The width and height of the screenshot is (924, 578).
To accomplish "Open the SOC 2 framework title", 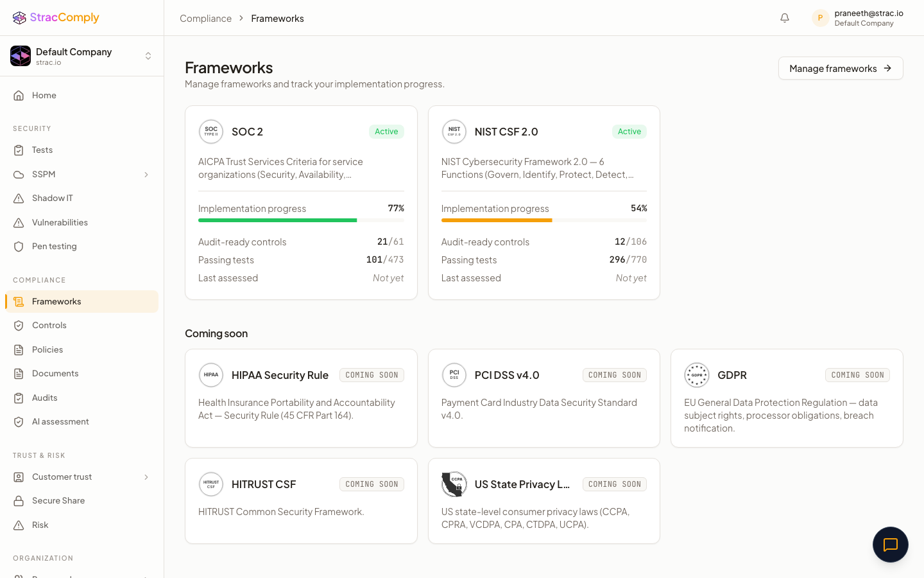I will (247, 132).
